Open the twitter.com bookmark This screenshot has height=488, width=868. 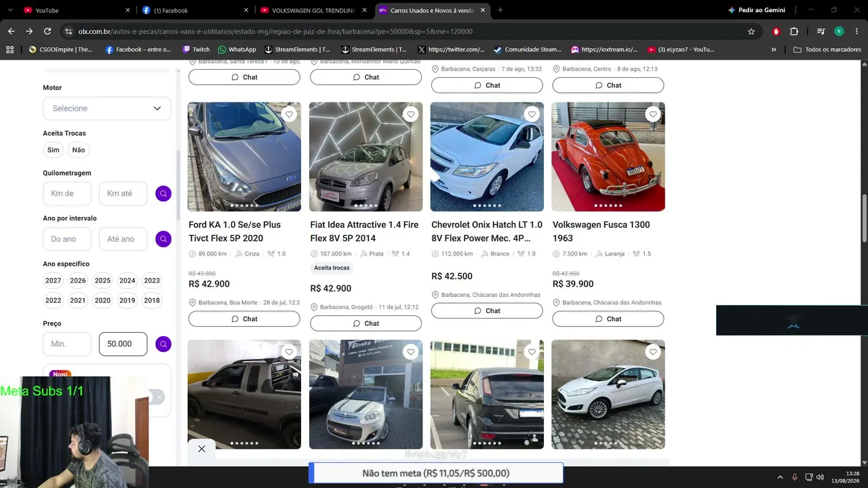pyautogui.click(x=451, y=49)
